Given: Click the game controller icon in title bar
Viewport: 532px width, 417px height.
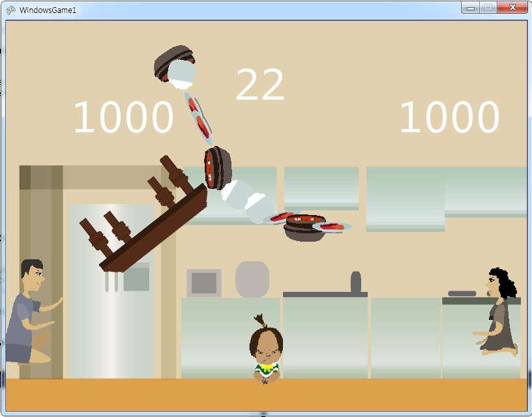Looking at the screenshot, I should (11, 10).
